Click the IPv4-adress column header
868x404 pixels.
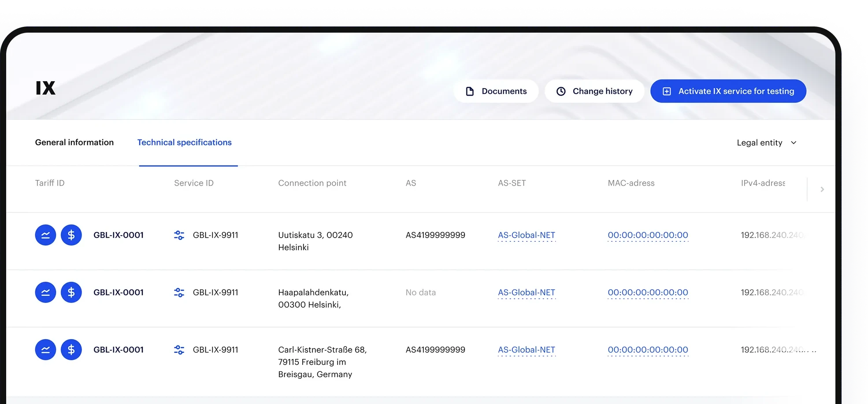pyautogui.click(x=763, y=183)
